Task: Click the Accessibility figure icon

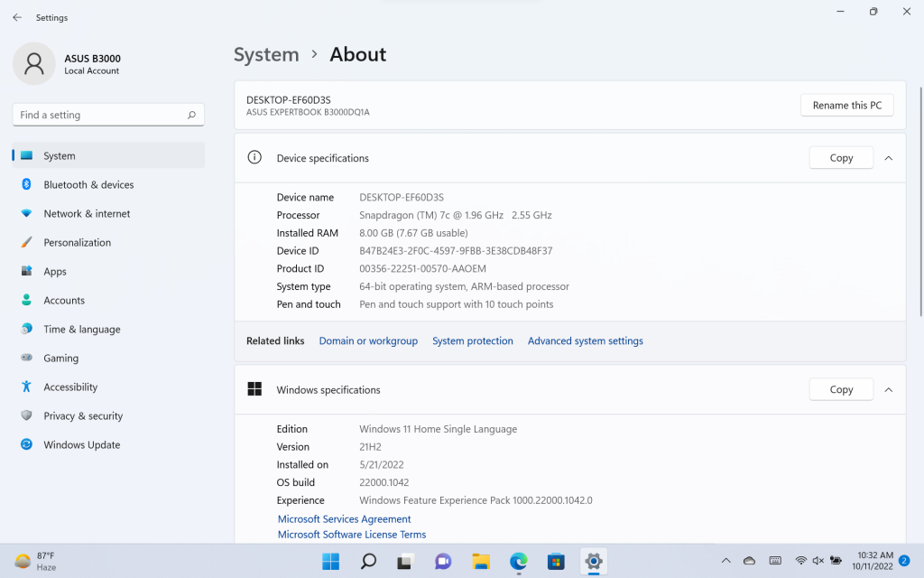Action: click(26, 387)
